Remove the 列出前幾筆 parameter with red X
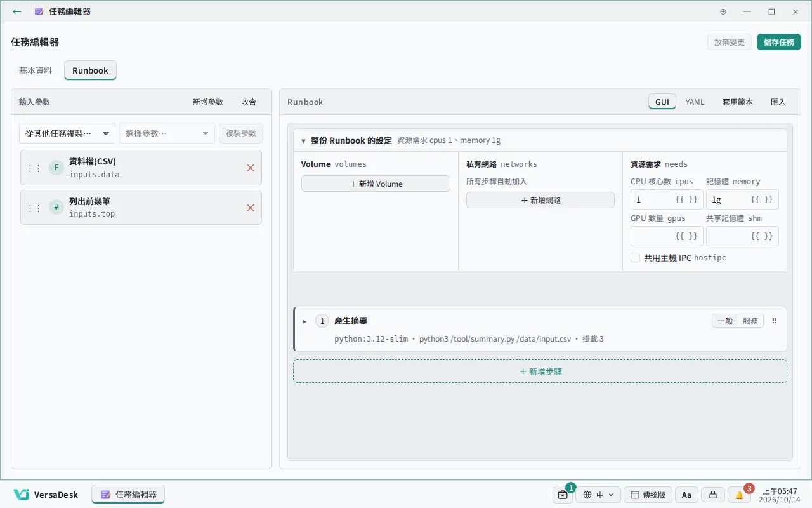The image size is (812, 508). (x=251, y=208)
